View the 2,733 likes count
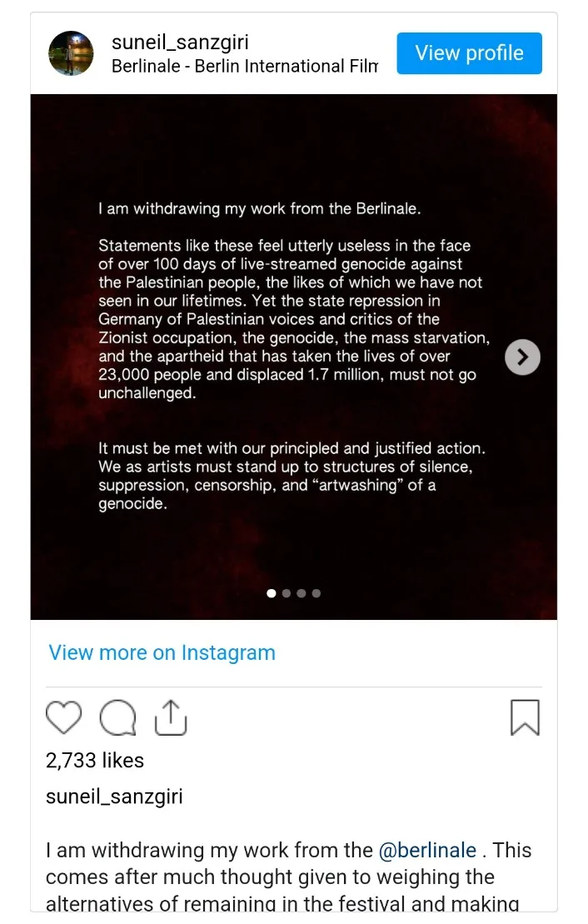588x924 pixels. pyautogui.click(x=94, y=760)
